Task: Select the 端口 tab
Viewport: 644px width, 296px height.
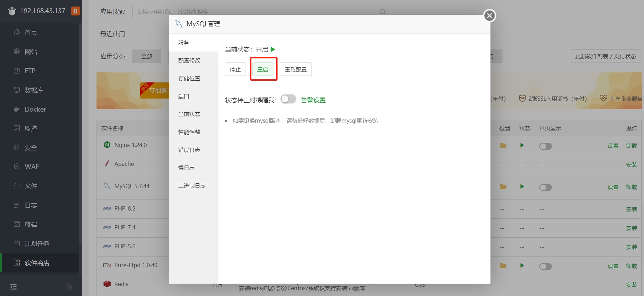Action: pos(194,96)
